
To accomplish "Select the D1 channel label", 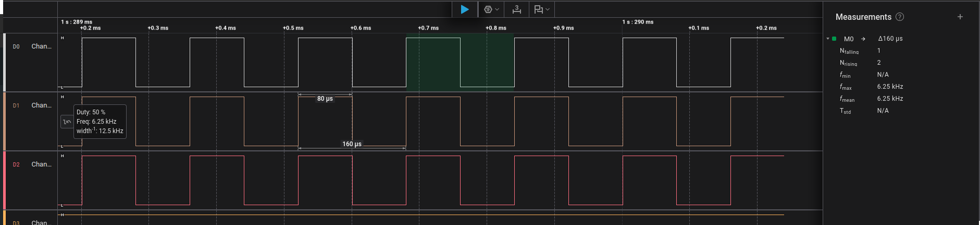I will click(x=16, y=105).
